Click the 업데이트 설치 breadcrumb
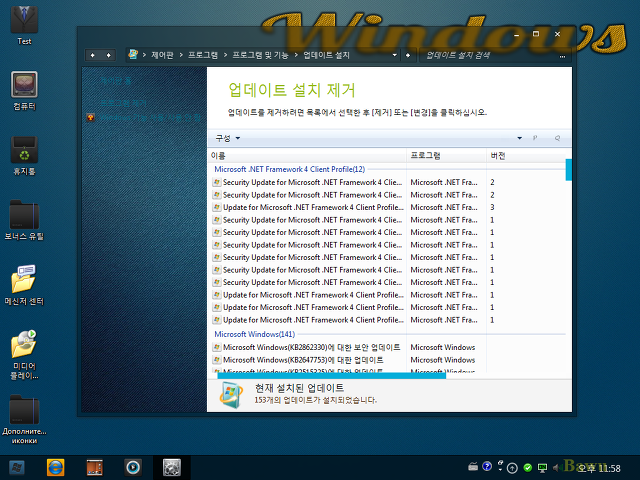Image resolution: width=640 pixels, height=480 pixels. coord(326,55)
